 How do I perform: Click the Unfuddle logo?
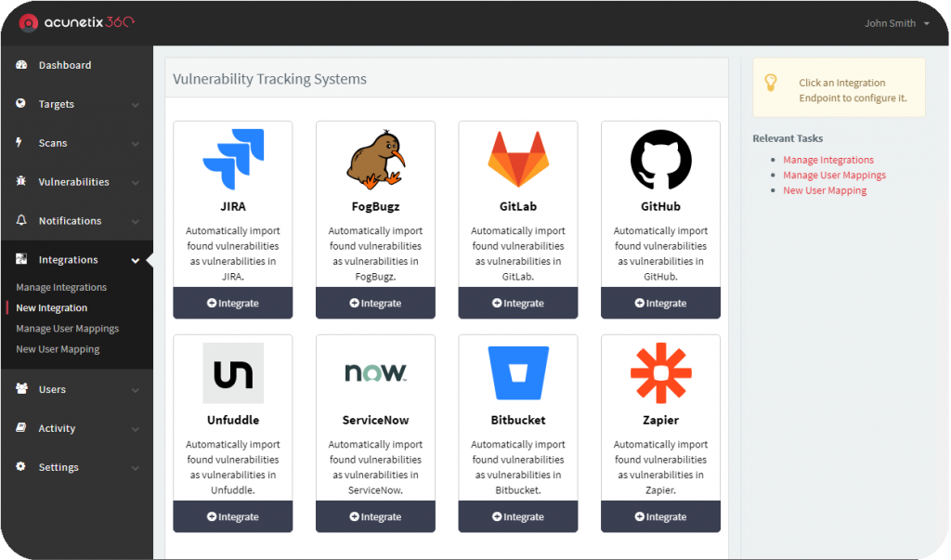click(233, 373)
